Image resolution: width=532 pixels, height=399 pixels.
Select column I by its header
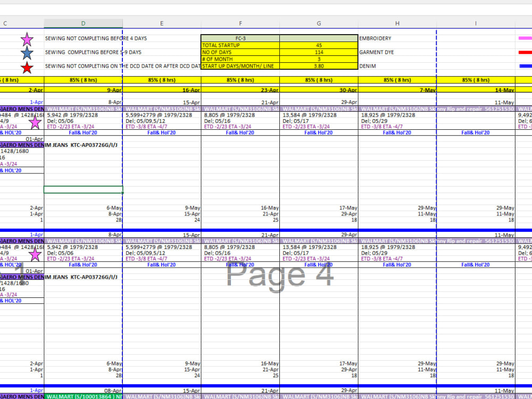pyautogui.click(x=476, y=23)
